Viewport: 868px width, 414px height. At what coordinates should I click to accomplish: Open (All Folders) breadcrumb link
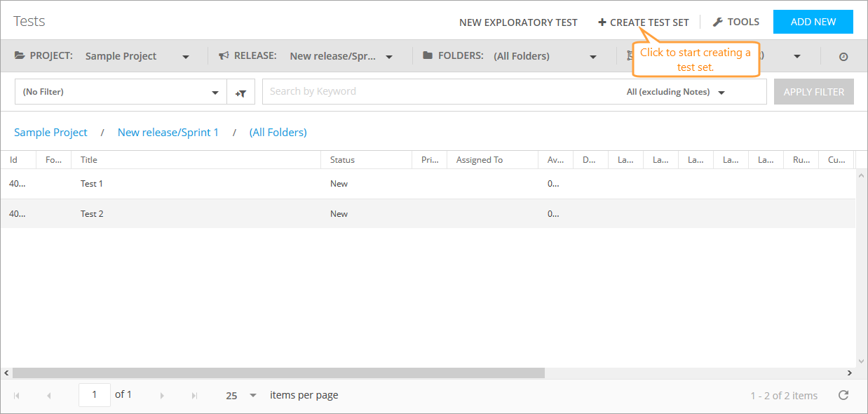(278, 133)
